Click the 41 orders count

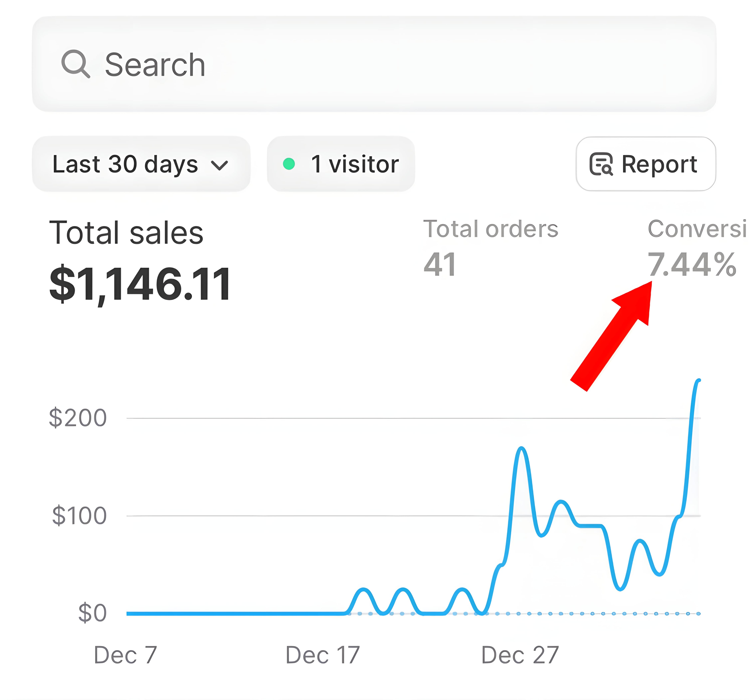440,264
